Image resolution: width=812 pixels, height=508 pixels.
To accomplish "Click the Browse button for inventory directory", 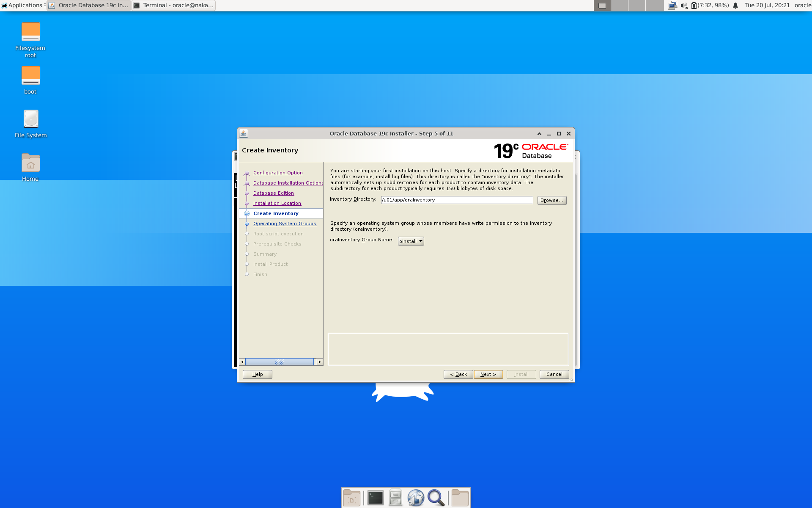I will coord(551,199).
